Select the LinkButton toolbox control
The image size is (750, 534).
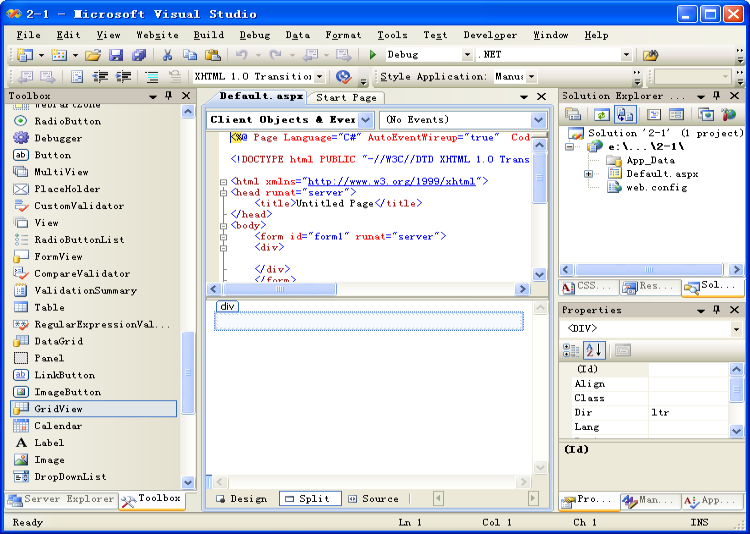pyautogui.click(x=93, y=375)
